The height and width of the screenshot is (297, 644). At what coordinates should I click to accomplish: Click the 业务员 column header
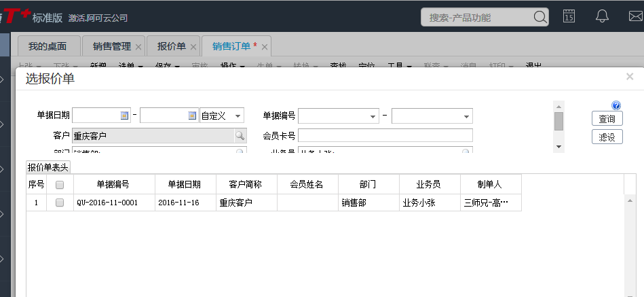(430, 184)
